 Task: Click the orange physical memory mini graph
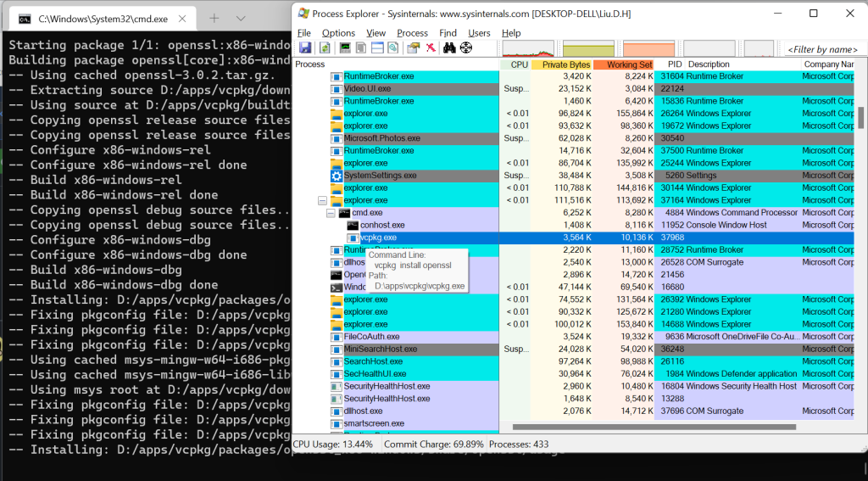648,48
